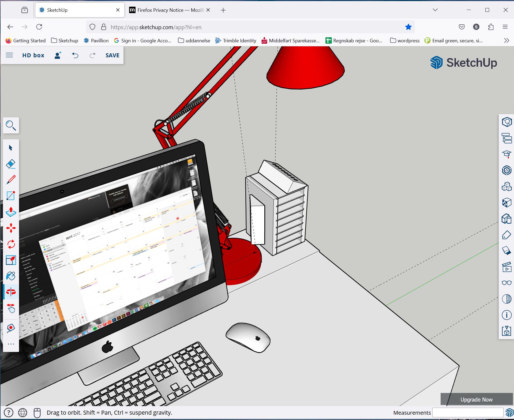514x420 pixels.
Task: Open the Pavillion bookmark
Action: [96, 40]
